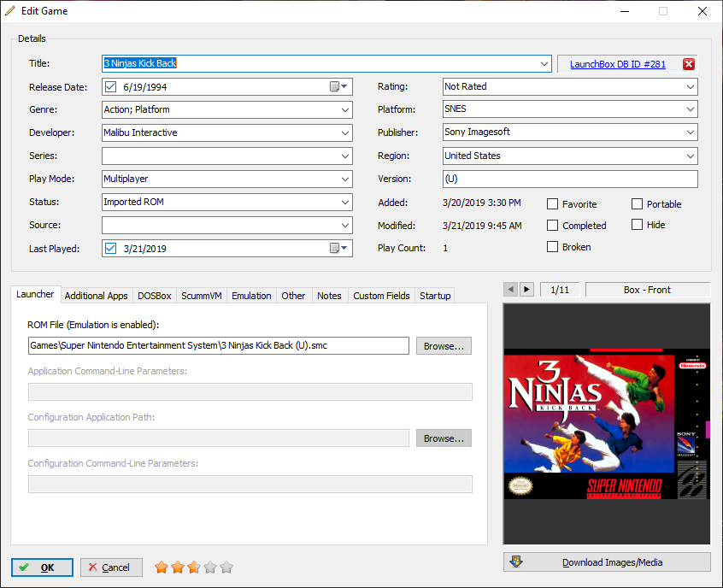Open the Status dropdown
This screenshot has height=588, width=723.
(x=345, y=202)
